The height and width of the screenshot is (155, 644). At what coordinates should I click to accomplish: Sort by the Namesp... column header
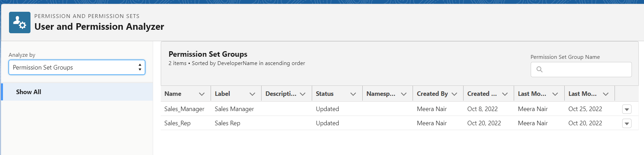click(381, 94)
